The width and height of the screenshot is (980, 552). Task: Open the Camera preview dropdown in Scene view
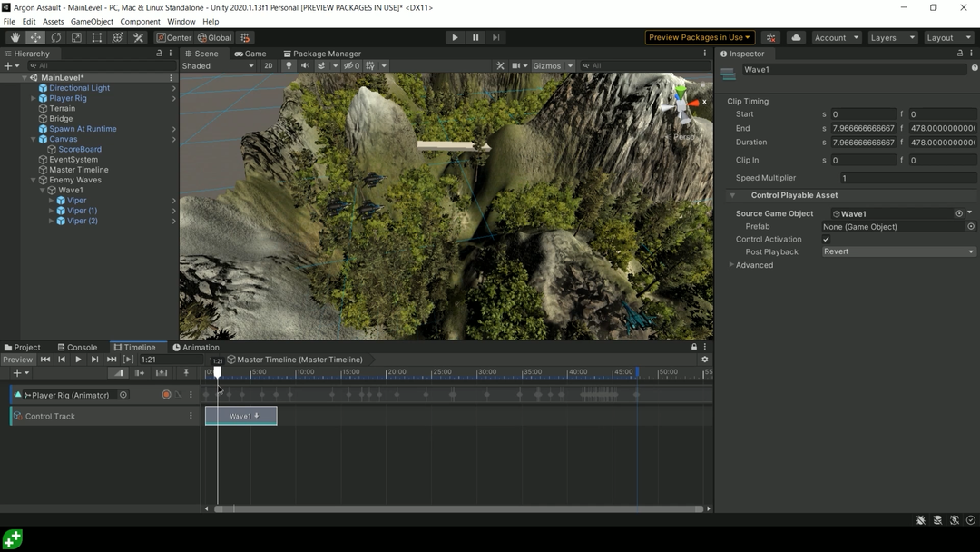[x=524, y=65]
